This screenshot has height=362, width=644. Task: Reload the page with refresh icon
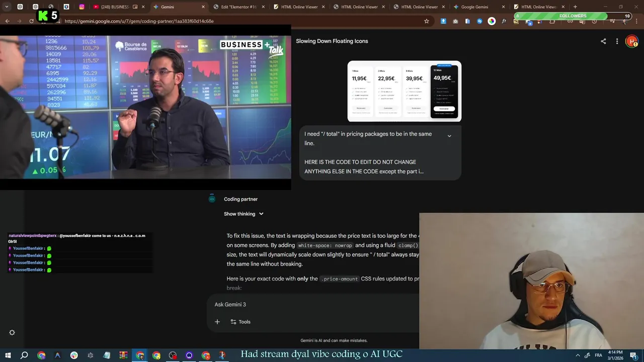pyautogui.click(x=31, y=21)
